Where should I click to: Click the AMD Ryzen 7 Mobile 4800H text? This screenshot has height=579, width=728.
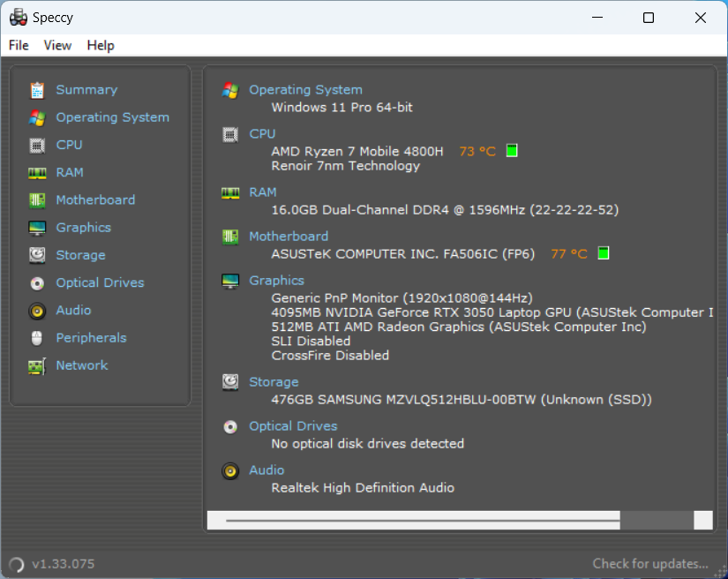[357, 151]
